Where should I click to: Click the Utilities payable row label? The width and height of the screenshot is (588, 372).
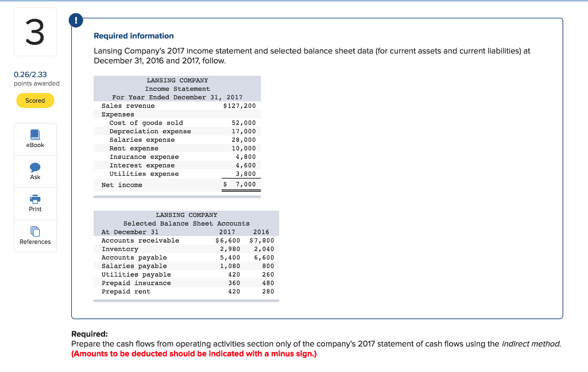136,274
